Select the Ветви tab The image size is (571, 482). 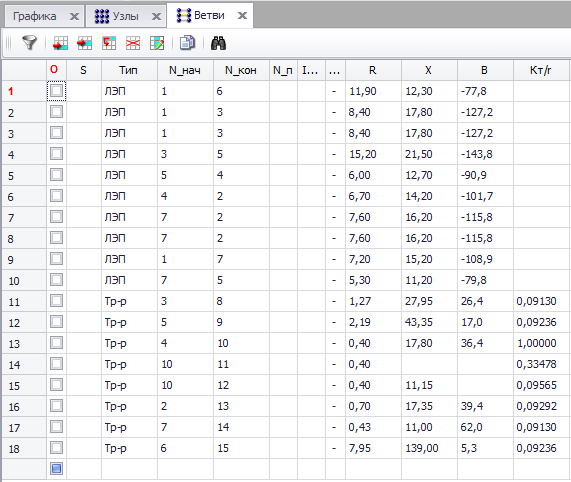209,15
